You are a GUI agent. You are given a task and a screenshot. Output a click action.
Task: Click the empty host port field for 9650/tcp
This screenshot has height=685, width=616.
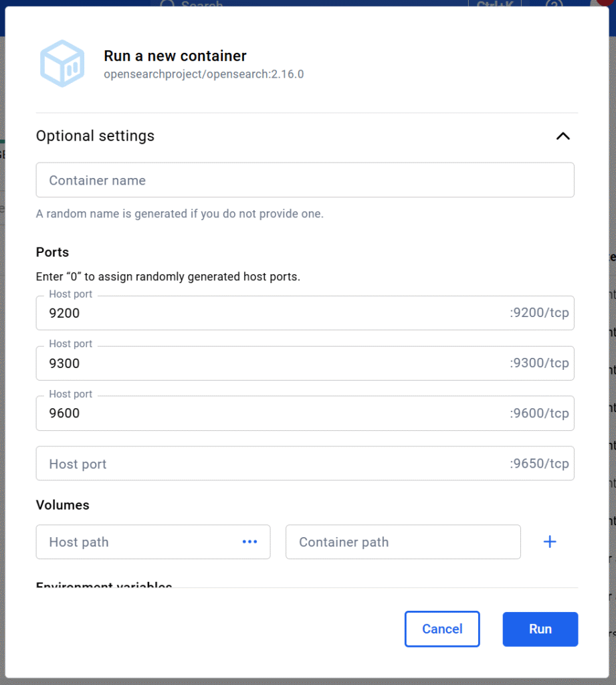tap(268, 464)
